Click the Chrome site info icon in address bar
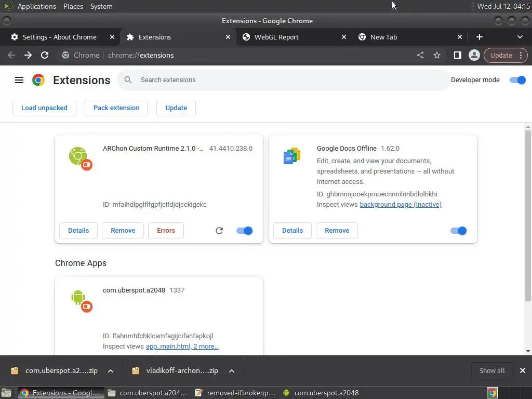The image size is (532, 399). pyautogui.click(x=65, y=55)
